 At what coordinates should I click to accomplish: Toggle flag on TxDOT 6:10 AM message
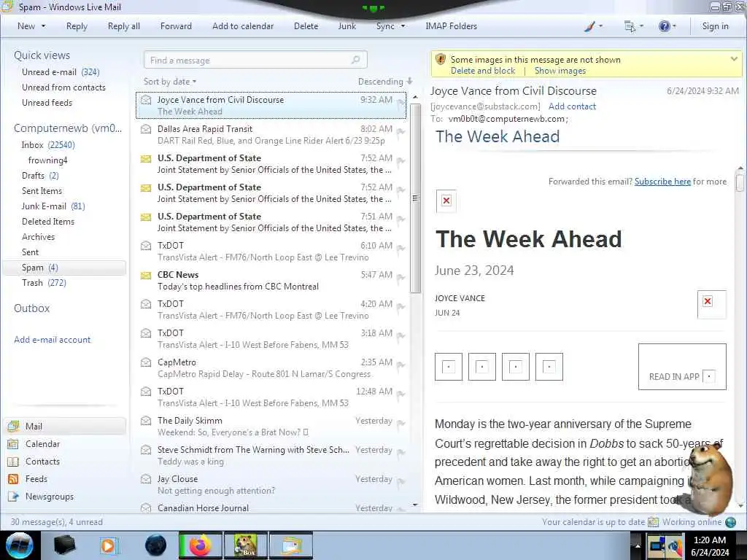400,249
